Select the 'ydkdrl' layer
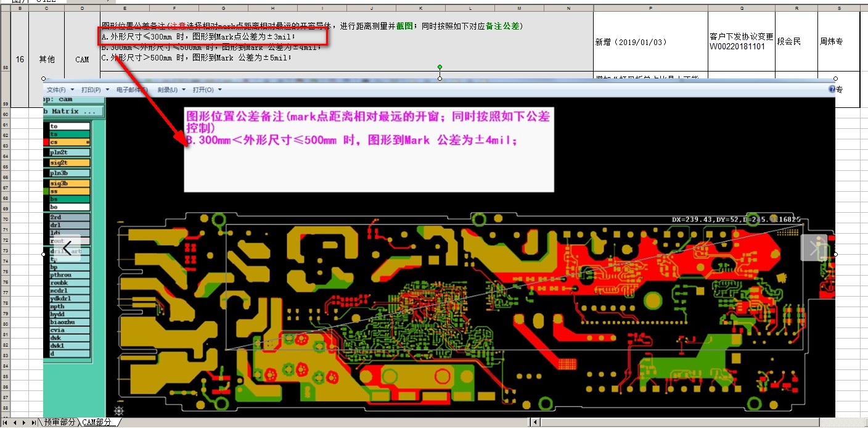 coord(70,298)
